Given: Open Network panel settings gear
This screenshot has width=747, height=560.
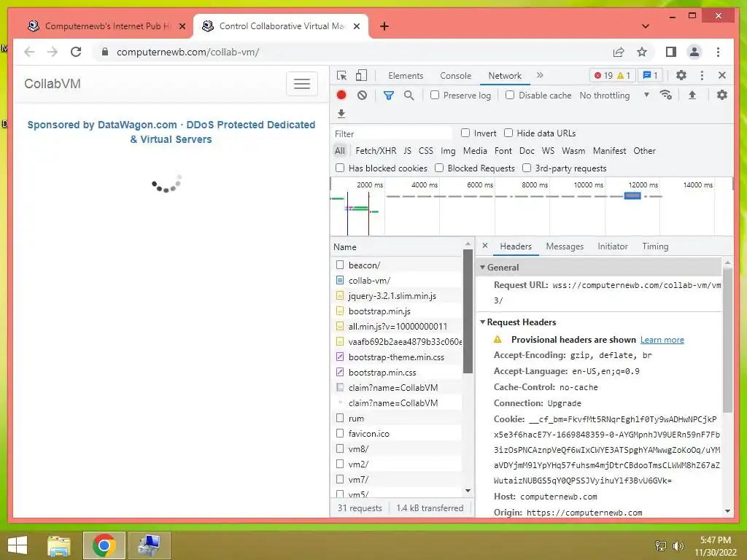Looking at the screenshot, I should pyautogui.click(x=722, y=95).
